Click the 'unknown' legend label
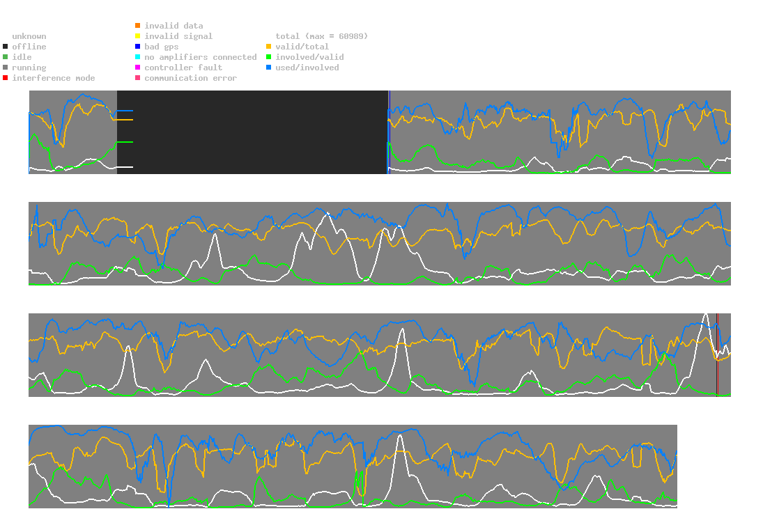 (x=29, y=36)
